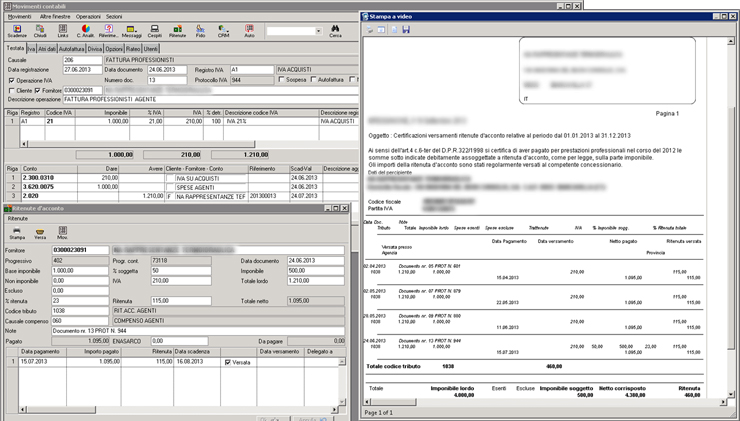Toggle the checkbox beside SPESE AGENTI
This screenshot has height=421, width=740.
169,187
